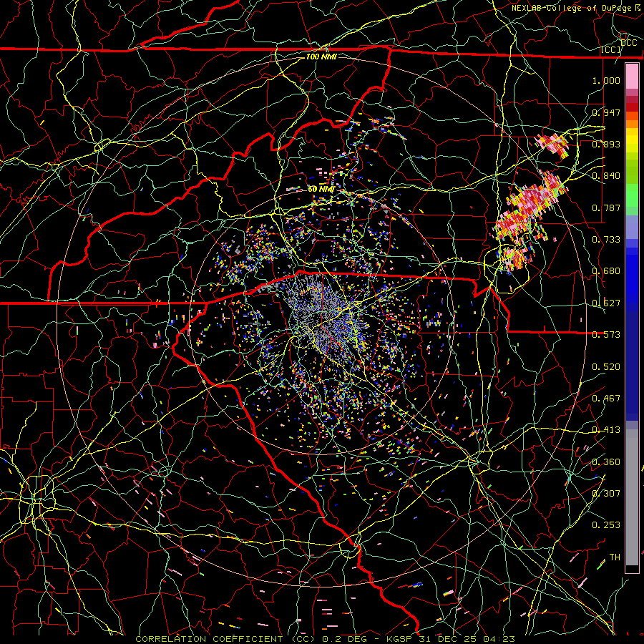Pick the bright green color bar segment
Viewport: 644px width, 644px height.
632,195
